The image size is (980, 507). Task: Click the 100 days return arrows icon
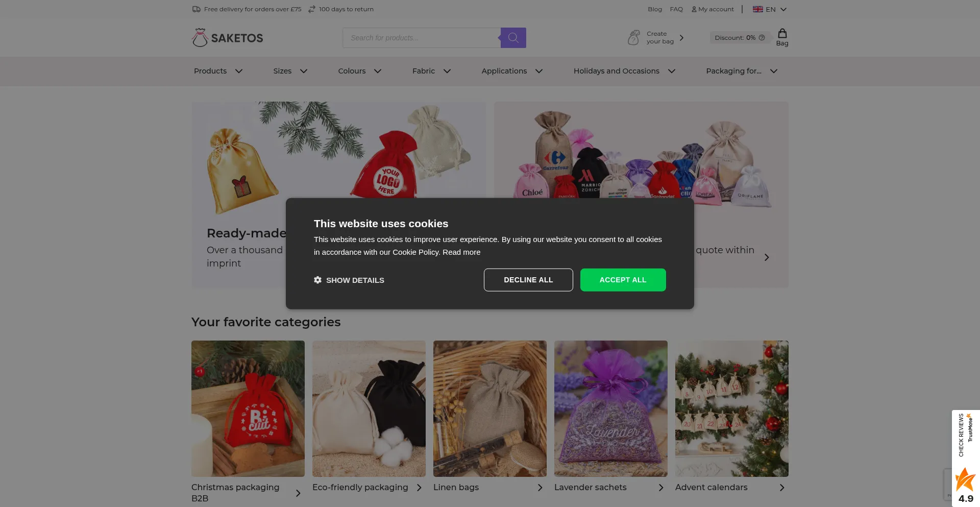point(312,9)
